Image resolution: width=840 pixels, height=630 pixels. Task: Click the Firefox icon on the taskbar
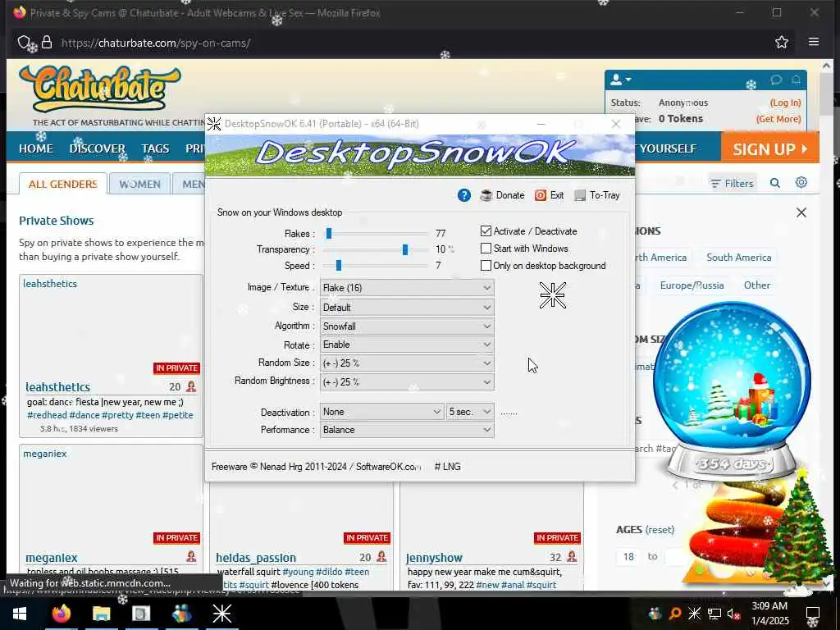(61, 614)
